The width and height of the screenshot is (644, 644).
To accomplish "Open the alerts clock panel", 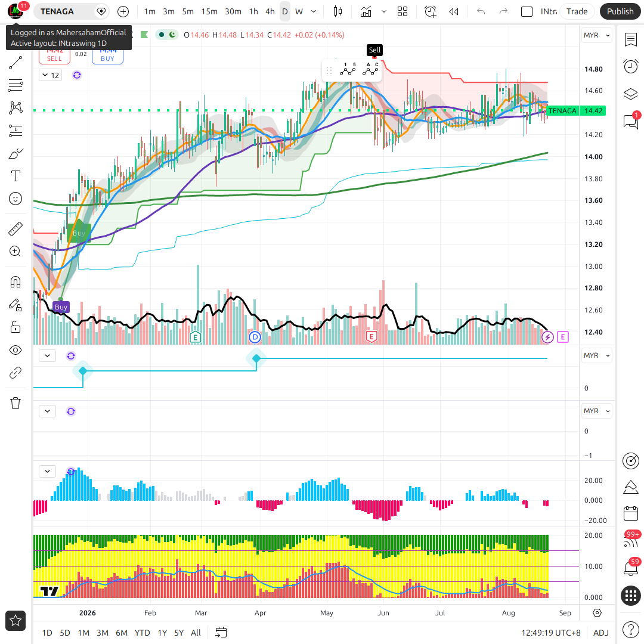I will coord(630,66).
